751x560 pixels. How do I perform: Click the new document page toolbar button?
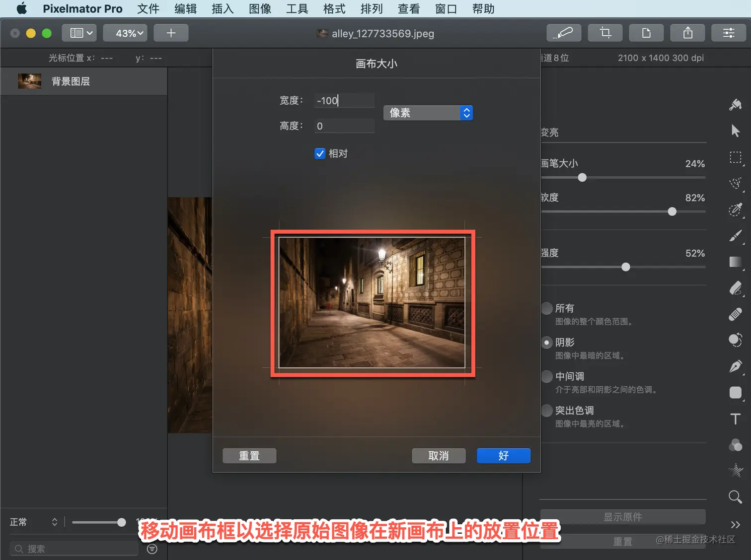click(x=646, y=33)
